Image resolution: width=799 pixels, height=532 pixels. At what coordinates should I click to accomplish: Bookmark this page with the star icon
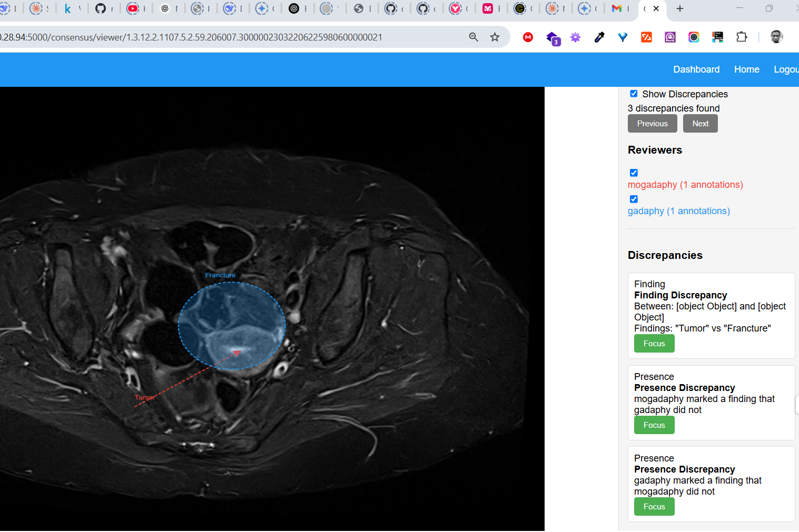495,37
